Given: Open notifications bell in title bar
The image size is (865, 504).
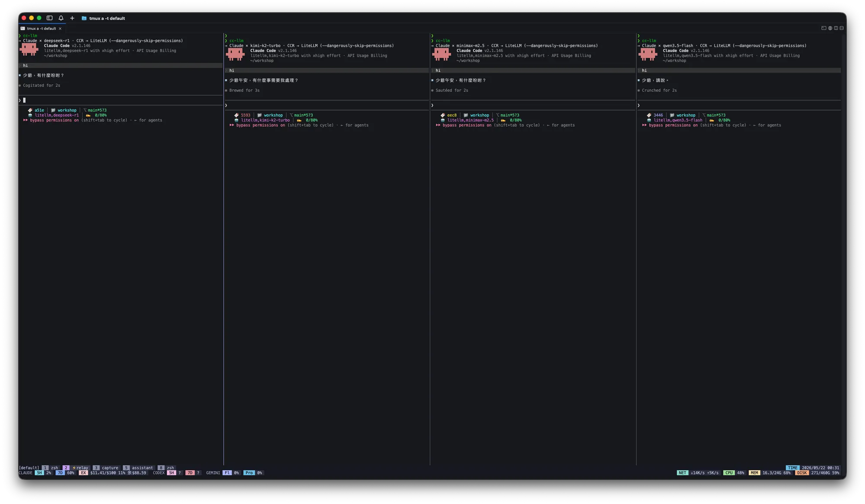Looking at the screenshot, I should point(61,18).
